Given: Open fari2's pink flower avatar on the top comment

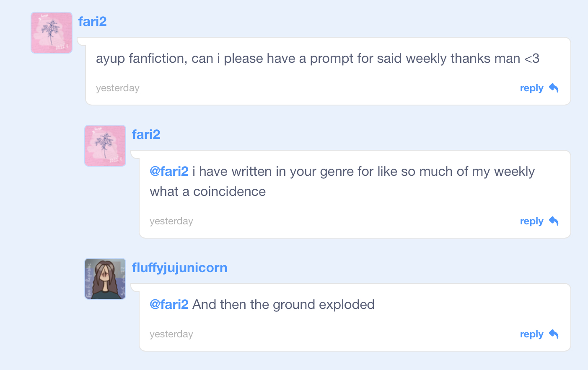Looking at the screenshot, I should (x=52, y=33).
